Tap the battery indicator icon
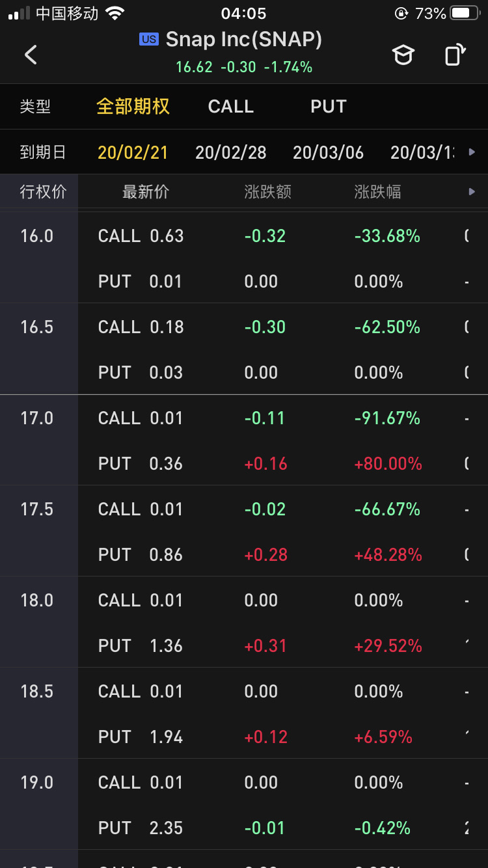This screenshot has width=488, height=868. (465, 14)
